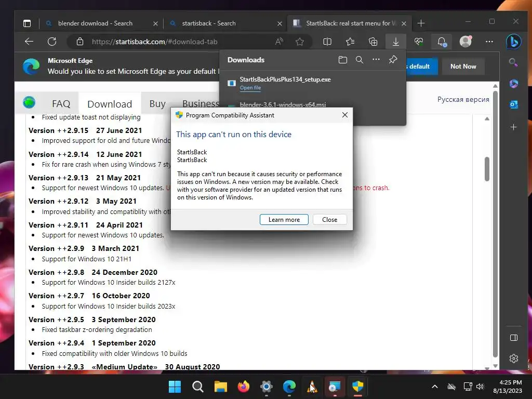Viewport: 532px width, 399px height.
Task: Open the Collections icon
Action: click(373, 42)
